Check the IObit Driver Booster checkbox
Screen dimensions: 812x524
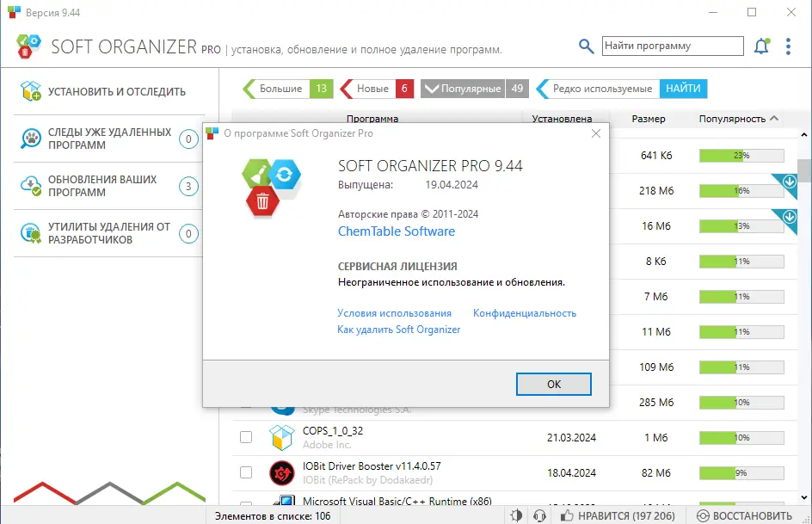[x=246, y=472]
